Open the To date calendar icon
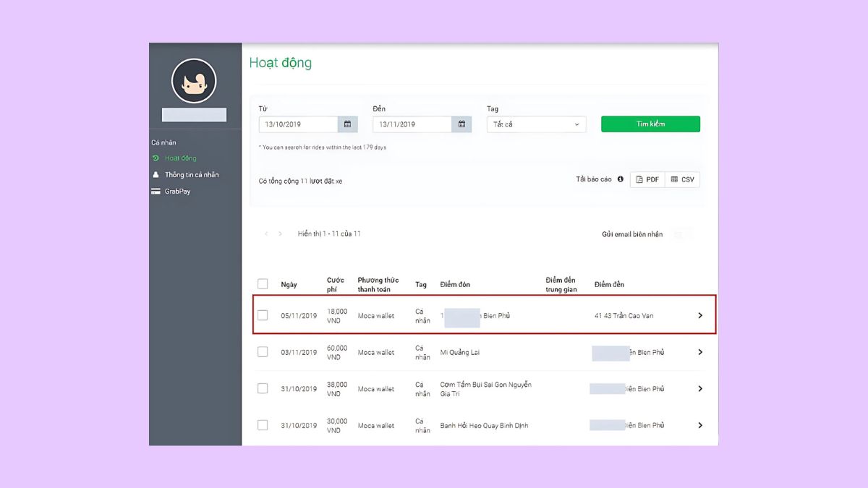 [461, 124]
